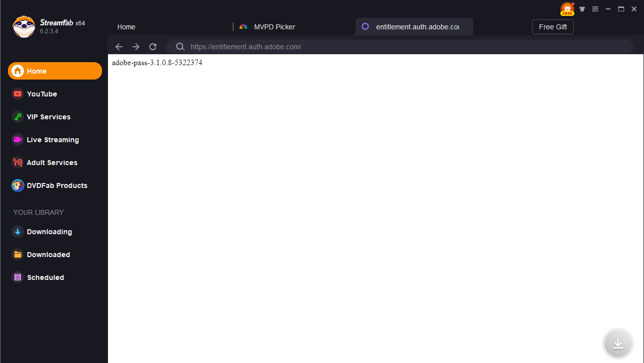The image size is (644, 363).
Task: Click the NBC peacock tab icon
Action: pyautogui.click(x=243, y=27)
